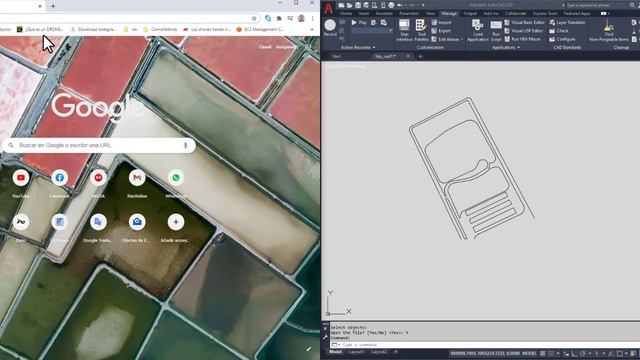The image size is (640, 360).
Task: Open Tool Palettes customization
Action: (x=421, y=30)
